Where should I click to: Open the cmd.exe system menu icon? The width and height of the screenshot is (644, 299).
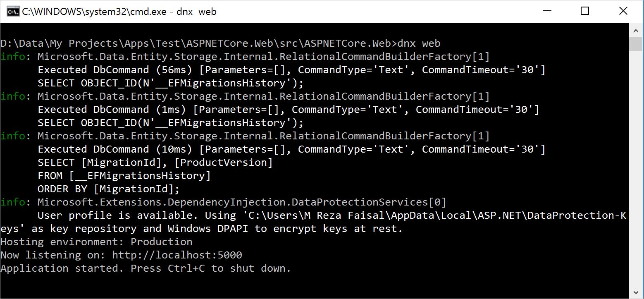(x=12, y=12)
